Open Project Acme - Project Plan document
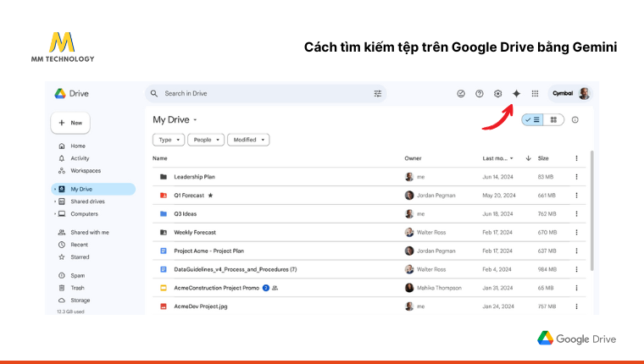The image size is (644, 364). 208,251
